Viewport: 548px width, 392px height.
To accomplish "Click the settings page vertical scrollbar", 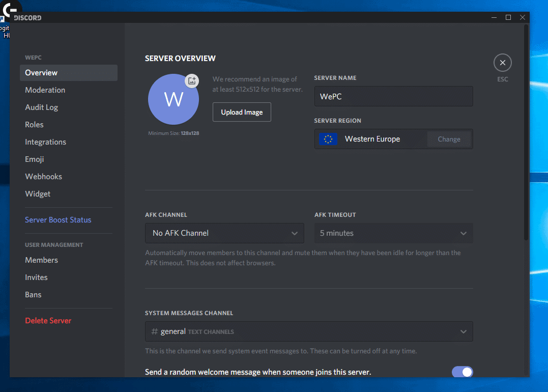I will pyautogui.click(x=526, y=133).
